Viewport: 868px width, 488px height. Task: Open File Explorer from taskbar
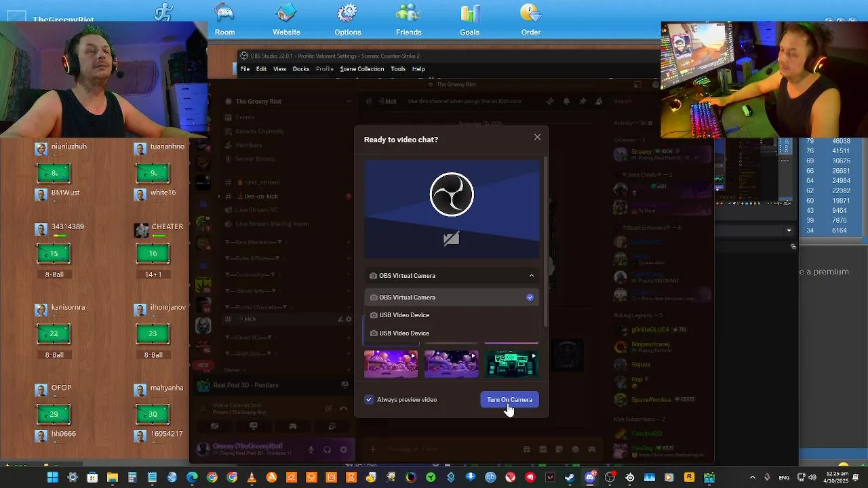[113, 477]
